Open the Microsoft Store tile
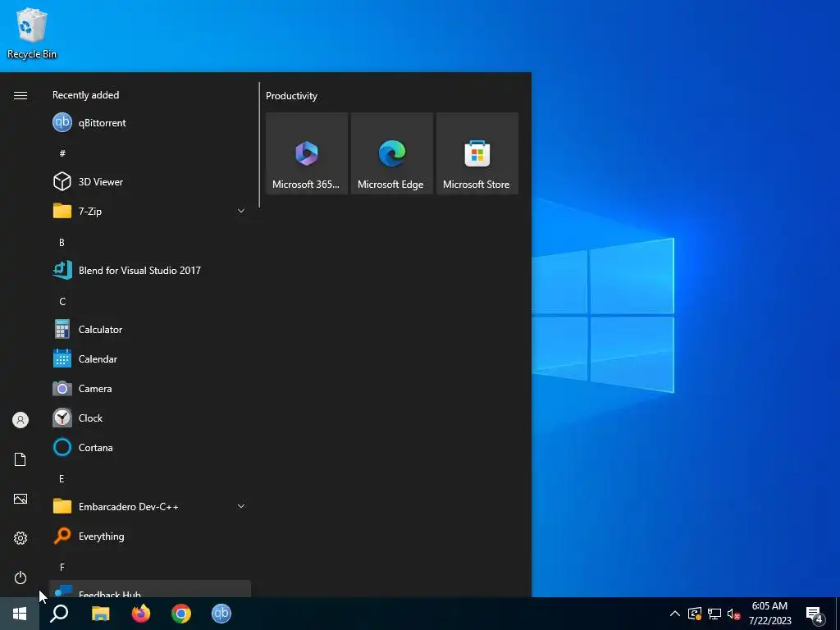 click(477, 153)
